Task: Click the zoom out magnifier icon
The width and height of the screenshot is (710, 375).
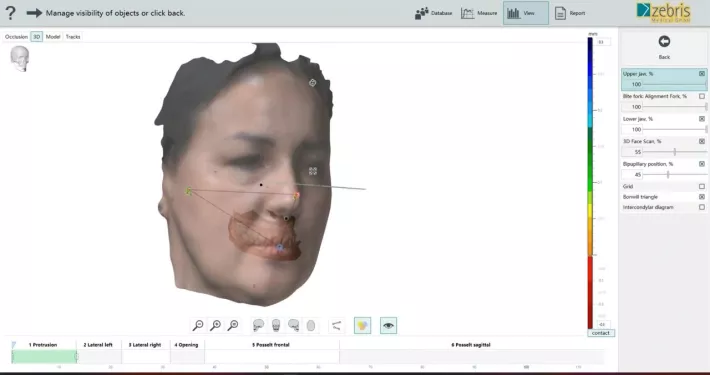Action: pyautogui.click(x=198, y=325)
